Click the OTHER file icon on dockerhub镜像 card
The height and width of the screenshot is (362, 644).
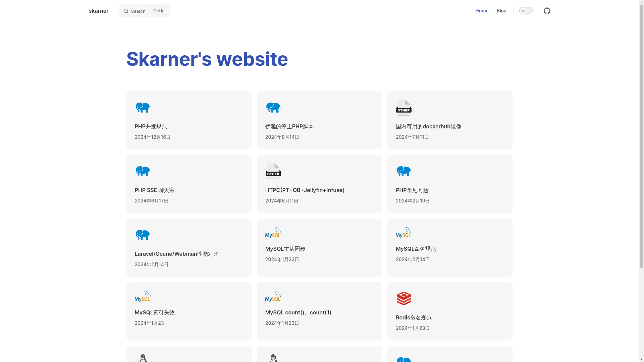click(404, 108)
